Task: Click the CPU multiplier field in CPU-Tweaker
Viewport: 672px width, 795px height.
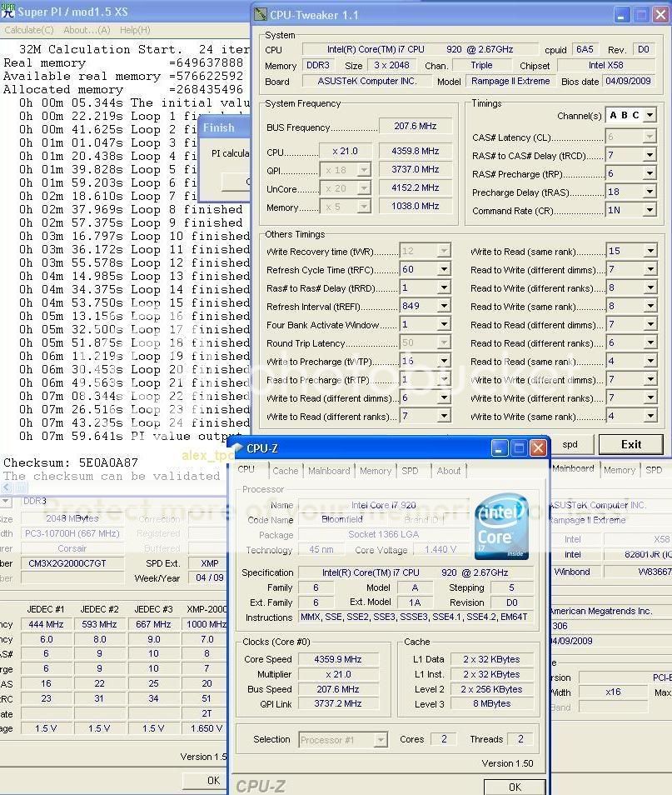Action: [x=345, y=151]
